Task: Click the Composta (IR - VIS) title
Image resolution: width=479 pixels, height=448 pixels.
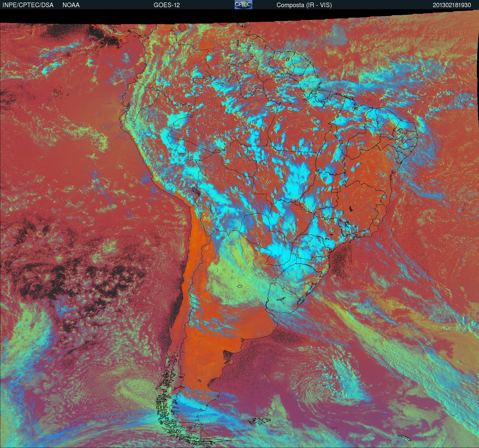Action: pos(304,5)
